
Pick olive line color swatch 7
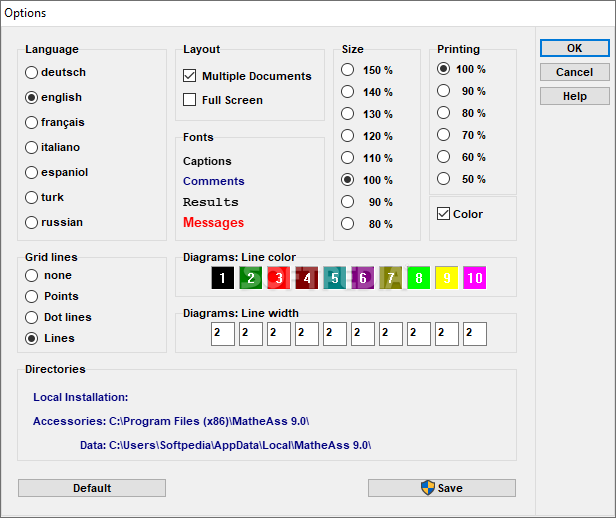(390, 278)
